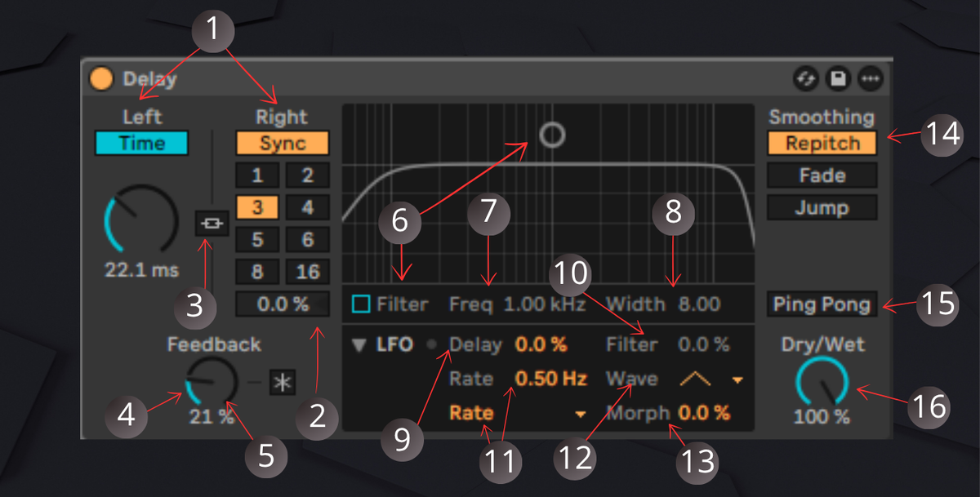This screenshot has width=980, height=497.
Task: Click the 22.1 ms time value
Action: point(141,269)
